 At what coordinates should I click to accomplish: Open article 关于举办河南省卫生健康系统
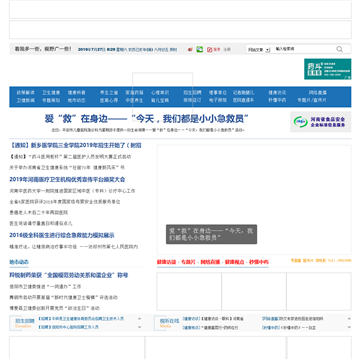click(x=67, y=167)
